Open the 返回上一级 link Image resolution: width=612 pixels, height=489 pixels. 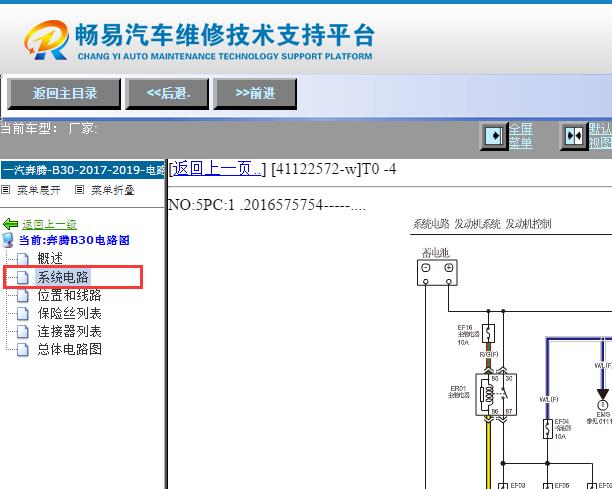click(49, 224)
